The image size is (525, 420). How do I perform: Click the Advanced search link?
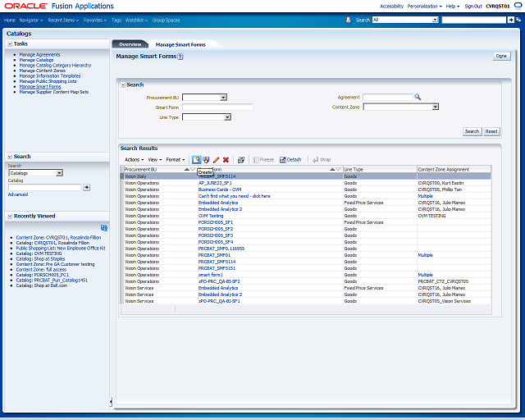pos(18,194)
